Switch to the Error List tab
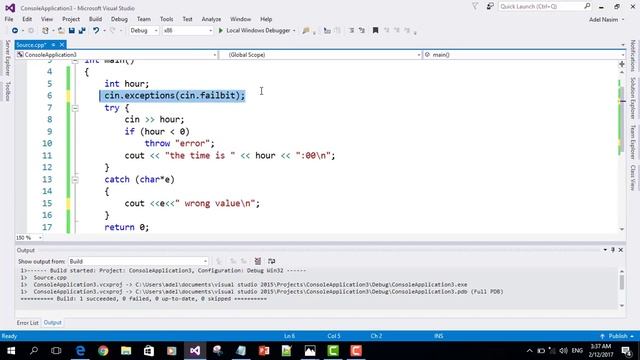 [x=27, y=322]
